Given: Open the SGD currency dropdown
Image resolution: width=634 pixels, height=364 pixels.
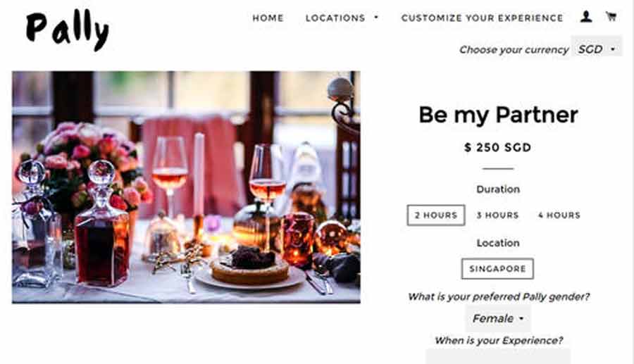Looking at the screenshot, I should click(x=596, y=49).
